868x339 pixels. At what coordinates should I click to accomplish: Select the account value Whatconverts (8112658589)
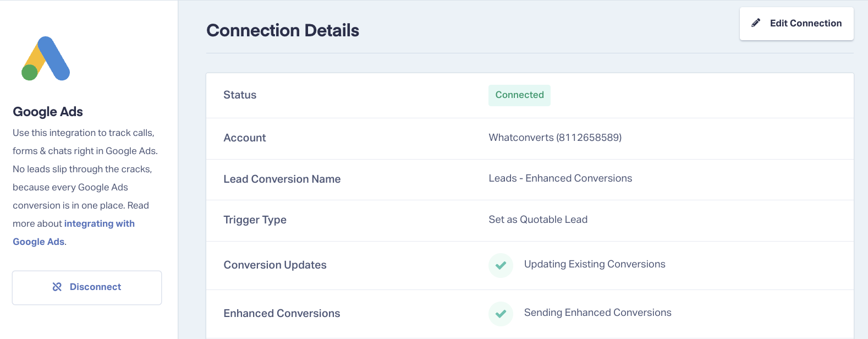pyautogui.click(x=555, y=138)
